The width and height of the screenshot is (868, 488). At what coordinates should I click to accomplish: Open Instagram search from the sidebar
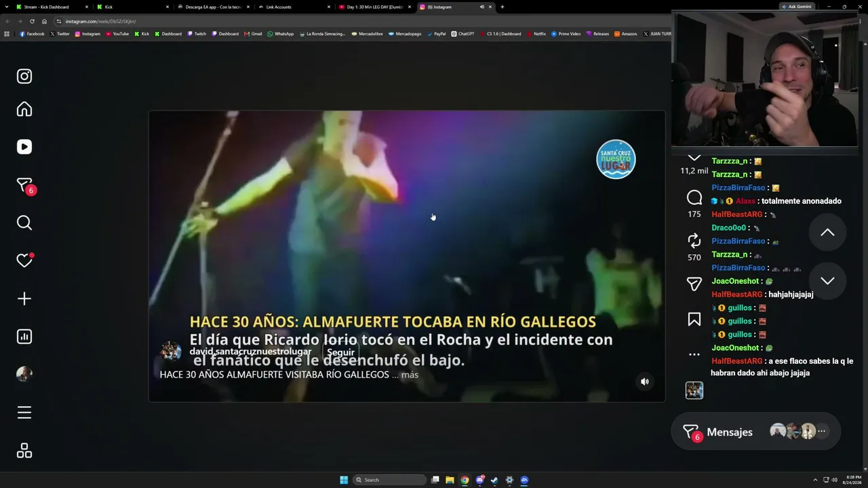point(24,223)
